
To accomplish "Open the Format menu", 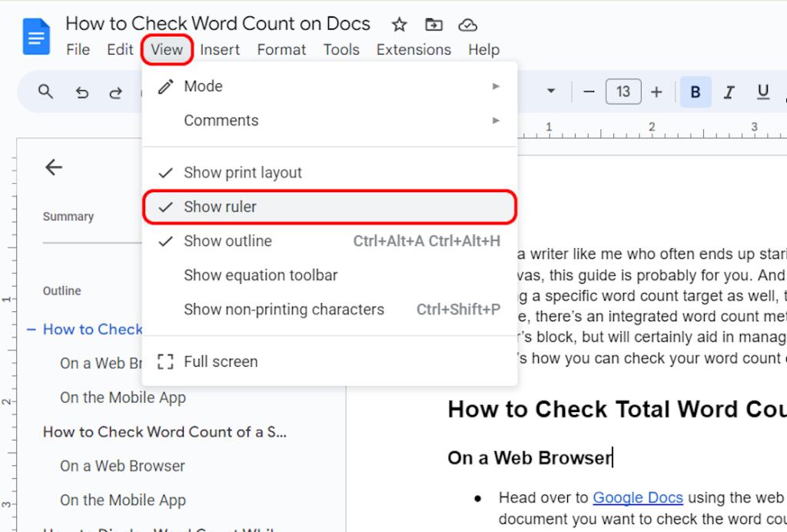I will [281, 49].
